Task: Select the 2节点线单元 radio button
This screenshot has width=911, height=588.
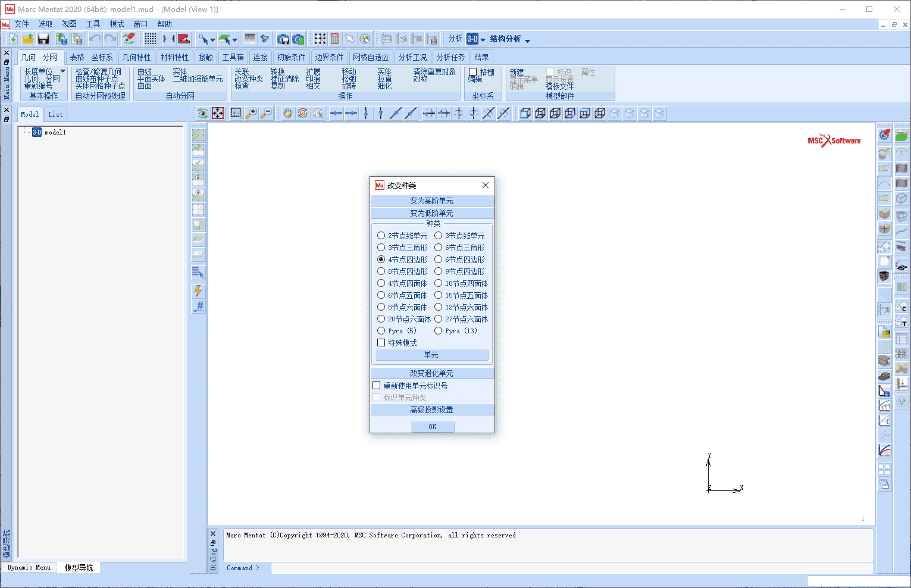Action: click(381, 236)
